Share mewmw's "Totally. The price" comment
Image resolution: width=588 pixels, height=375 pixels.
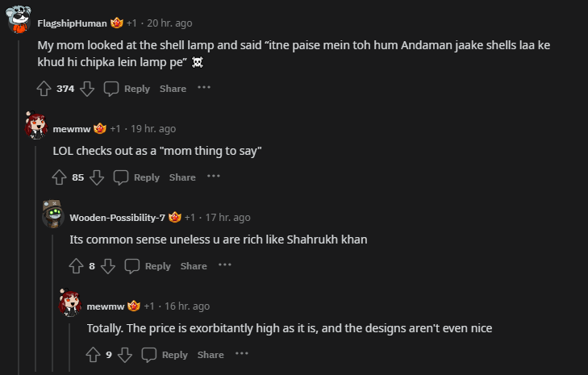[211, 355]
